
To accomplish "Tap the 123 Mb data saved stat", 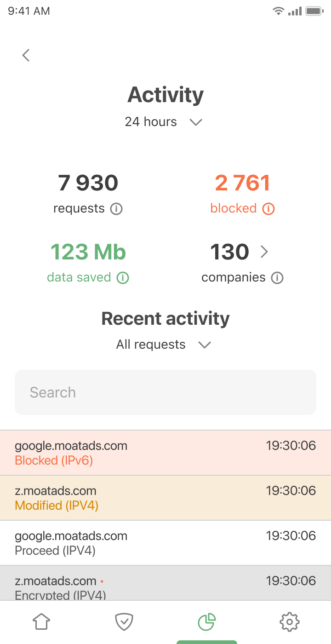I will (88, 252).
